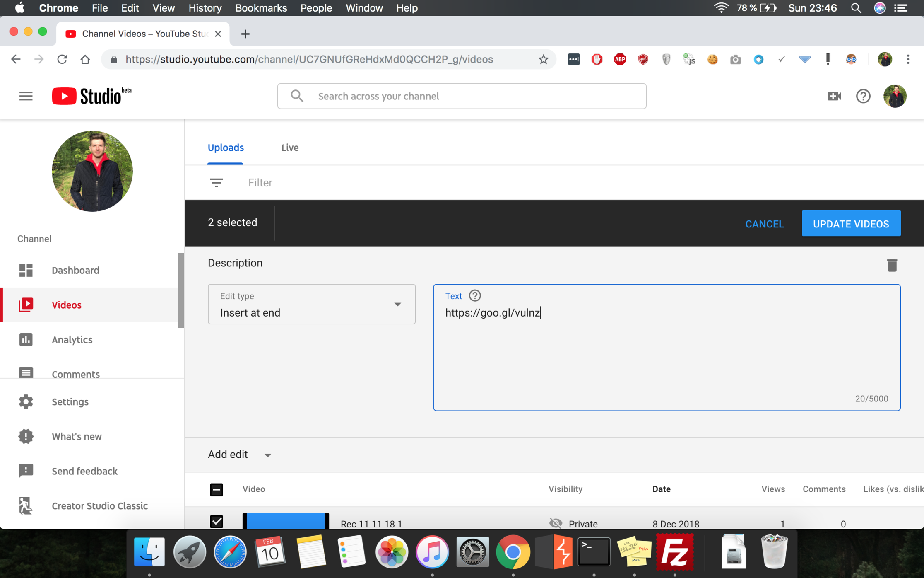The height and width of the screenshot is (578, 924).
Task: Toggle the video selection checkbox
Action: pyautogui.click(x=217, y=521)
